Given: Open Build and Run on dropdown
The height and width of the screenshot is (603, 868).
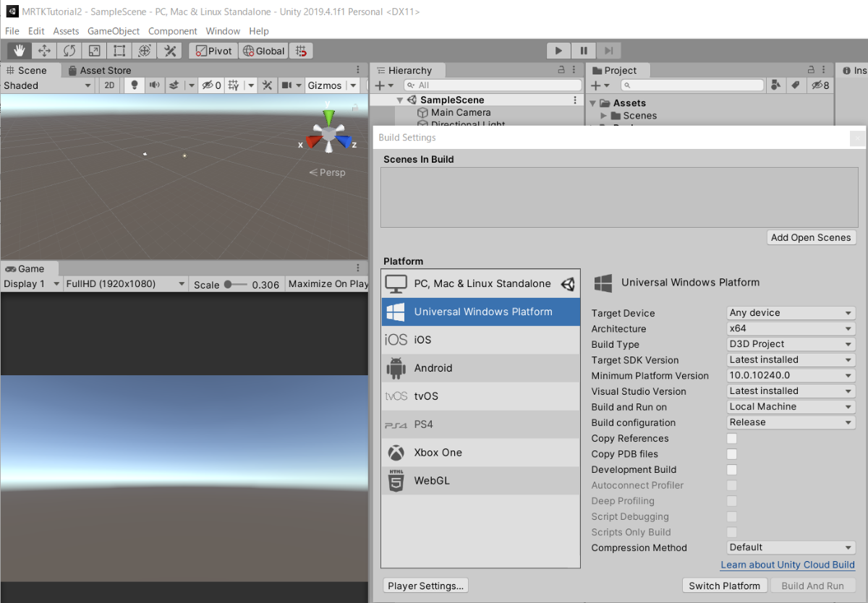Looking at the screenshot, I should (791, 407).
